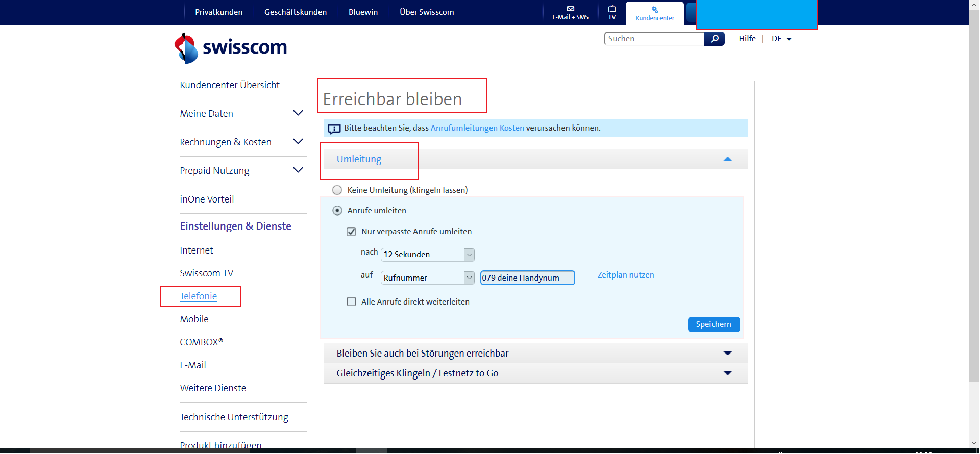This screenshot has width=980, height=454.
Task: Expand 'Meine Daten' sidebar section
Action: [x=298, y=113]
